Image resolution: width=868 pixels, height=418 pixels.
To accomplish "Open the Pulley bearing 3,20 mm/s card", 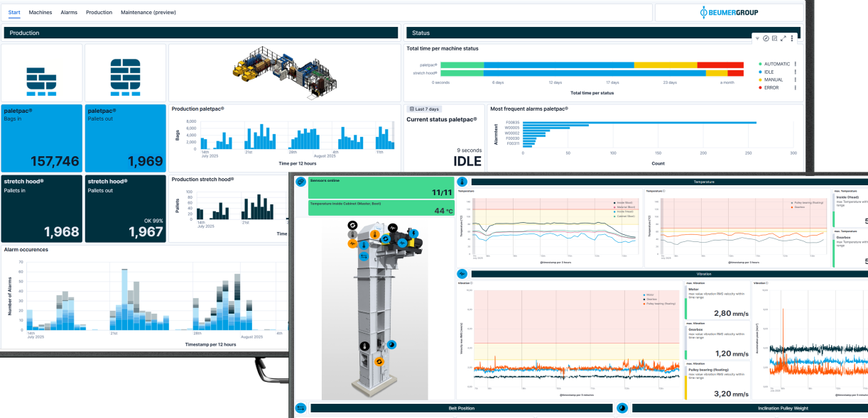I will point(717,380).
